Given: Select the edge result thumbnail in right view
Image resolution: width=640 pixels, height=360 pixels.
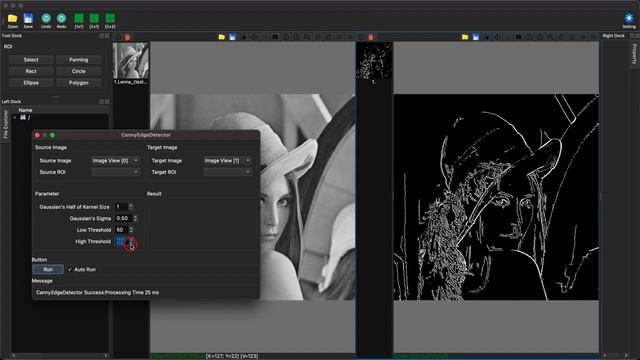Looking at the screenshot, I should 374,61.
